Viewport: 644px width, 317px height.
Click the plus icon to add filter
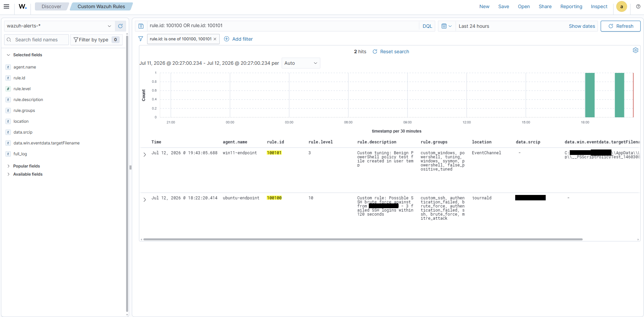pos(227,39)
